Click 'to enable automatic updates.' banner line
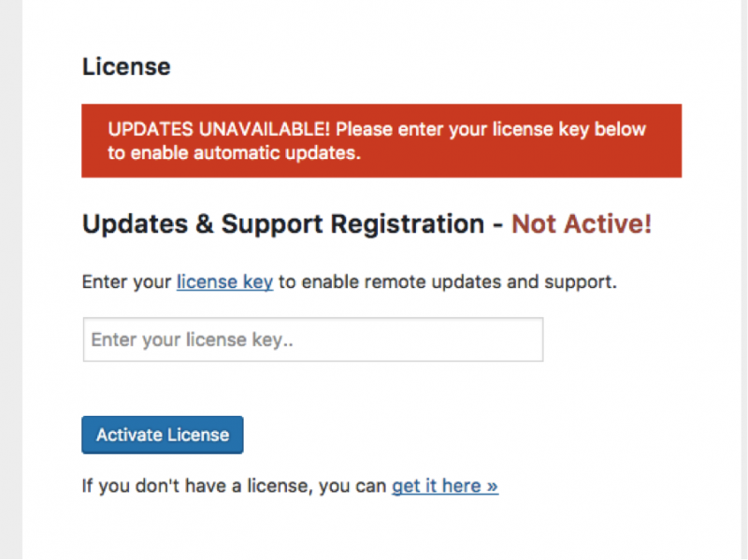Viewport: 748px width, 560px height. [x=234, y=152]
